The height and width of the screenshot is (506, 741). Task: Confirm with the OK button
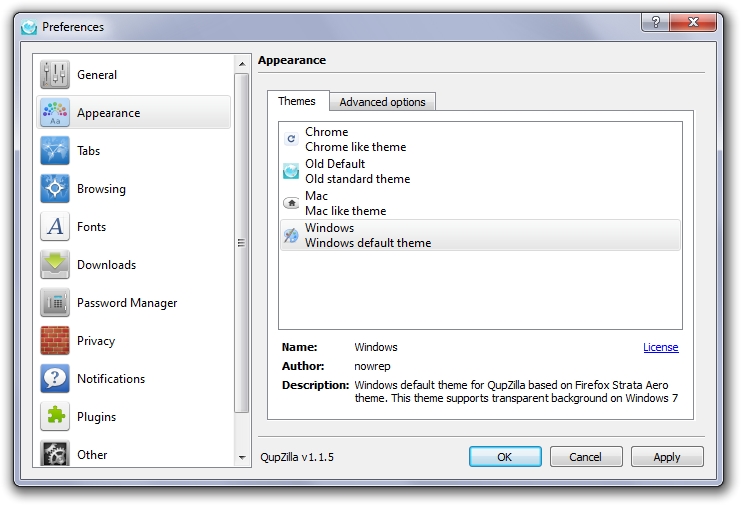pos(505,457)
